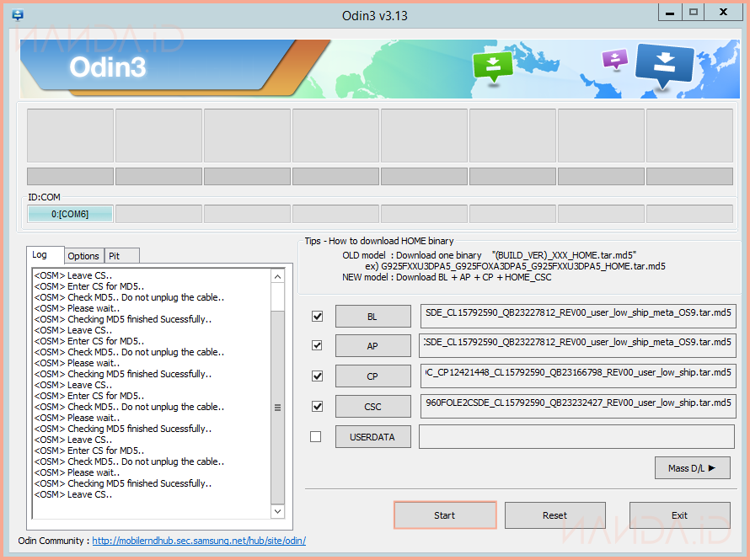Uncheck the AP checkbox
The height and width of the screenshot is (560, 750).
[318, 346]
